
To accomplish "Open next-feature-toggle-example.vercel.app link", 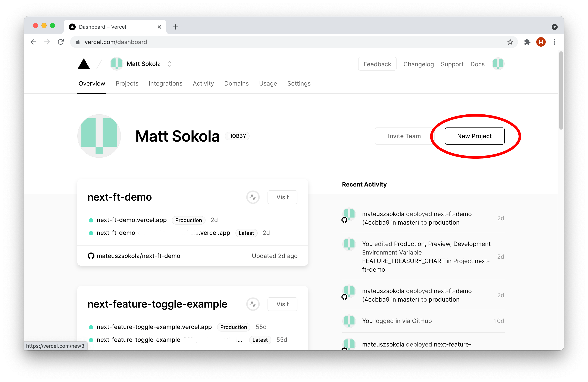I will click(x=154, y=327).
